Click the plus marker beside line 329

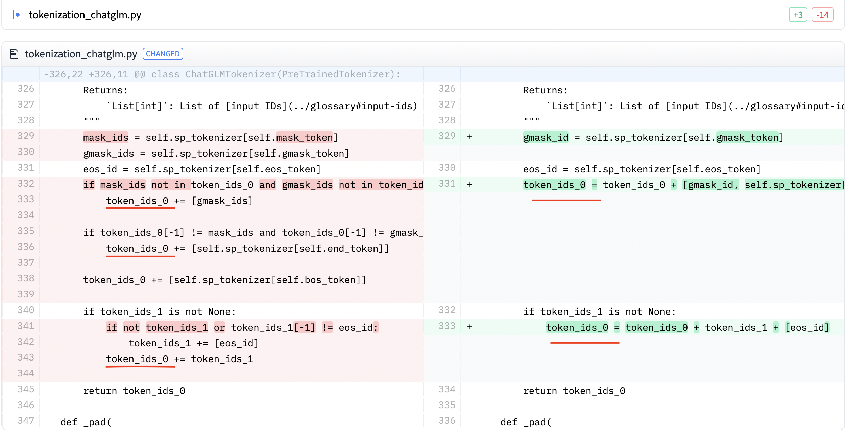(469, 136)
